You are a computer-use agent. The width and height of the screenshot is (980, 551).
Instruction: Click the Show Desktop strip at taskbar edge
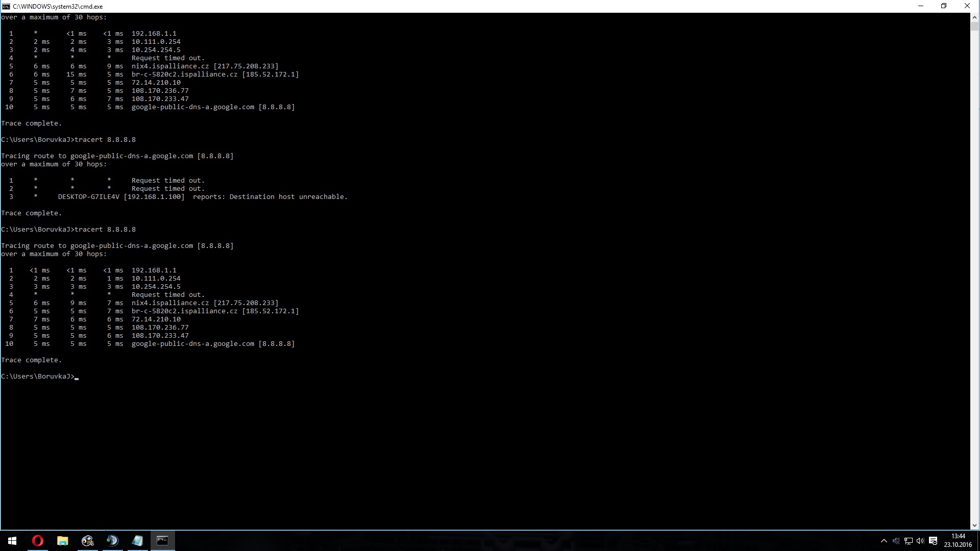pyautogui.click(x=978, y=541)
